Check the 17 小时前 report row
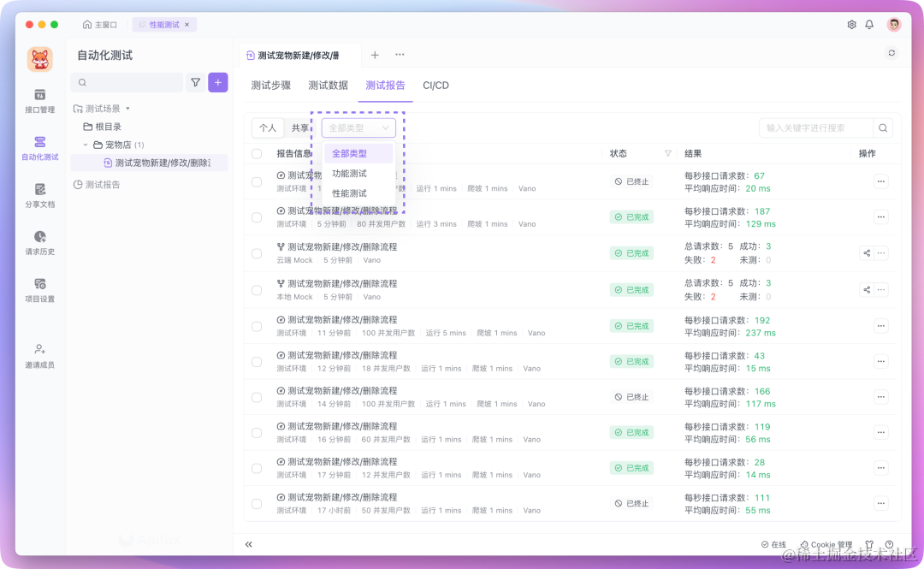 [257, 504]
